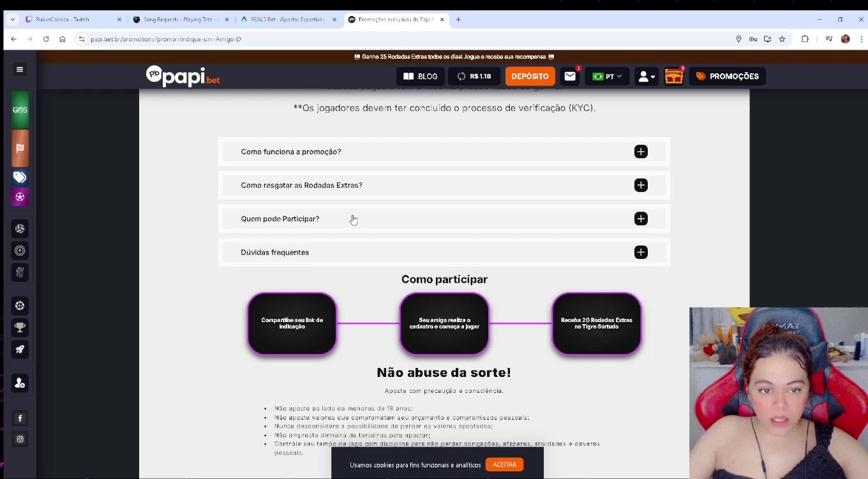Image resolution: width=868 pixels, height=479 pixels.
Task: Open the treasure chest rewards icon
Action: coord(674,77)
